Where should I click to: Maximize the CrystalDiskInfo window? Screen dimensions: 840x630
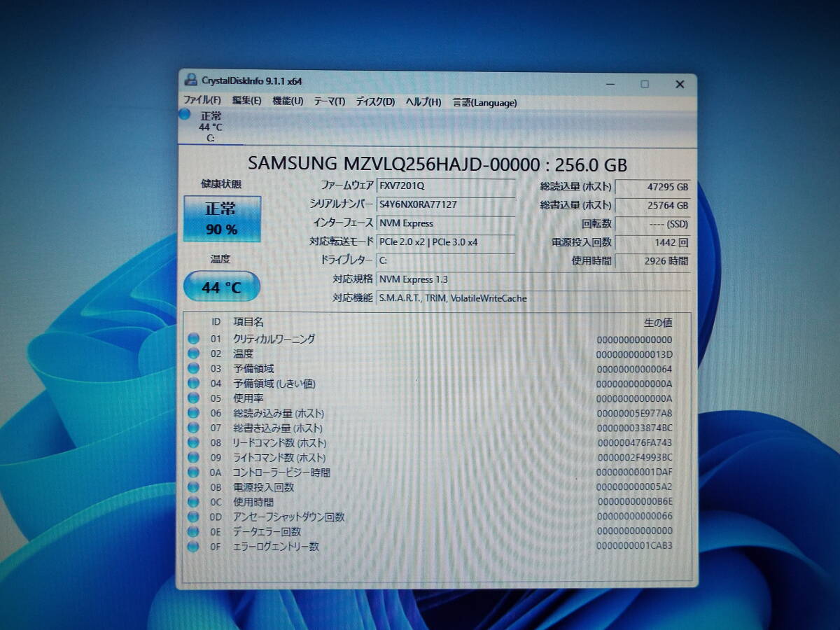coord(645,84)
